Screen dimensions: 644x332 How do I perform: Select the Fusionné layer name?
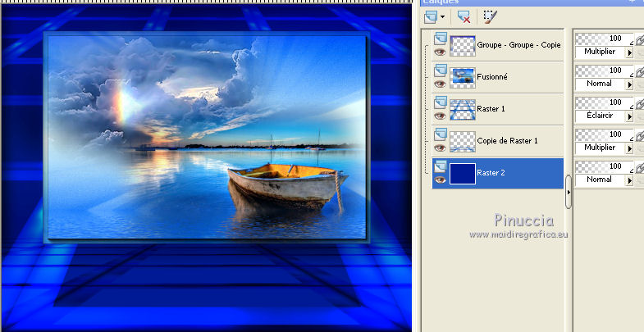pos(492,77)
